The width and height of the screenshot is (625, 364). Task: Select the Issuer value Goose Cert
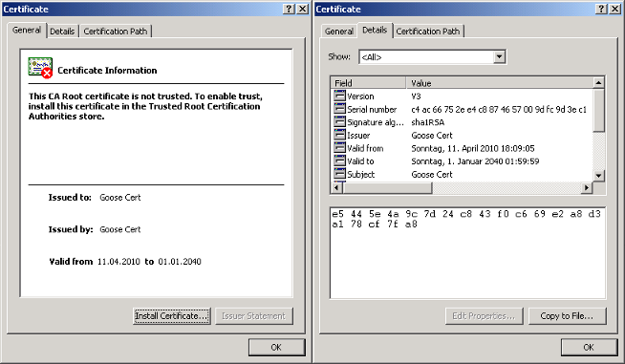[432, 135]
